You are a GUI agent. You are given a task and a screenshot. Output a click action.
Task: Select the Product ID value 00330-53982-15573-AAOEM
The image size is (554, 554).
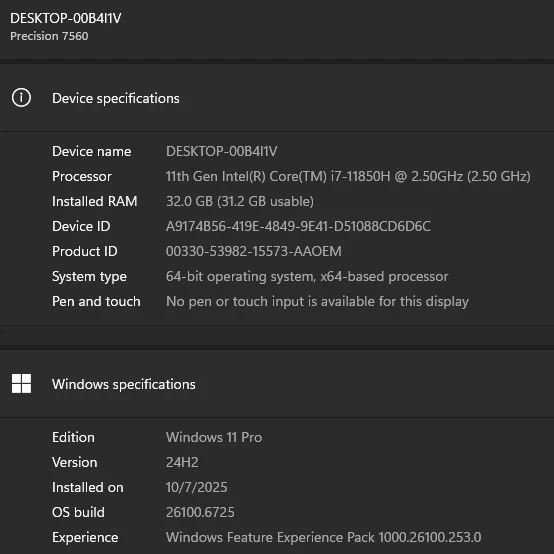click(x=254, y=251)
